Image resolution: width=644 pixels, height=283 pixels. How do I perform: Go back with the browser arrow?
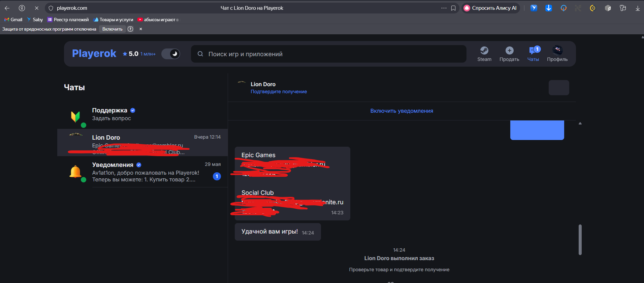point(7,8)
